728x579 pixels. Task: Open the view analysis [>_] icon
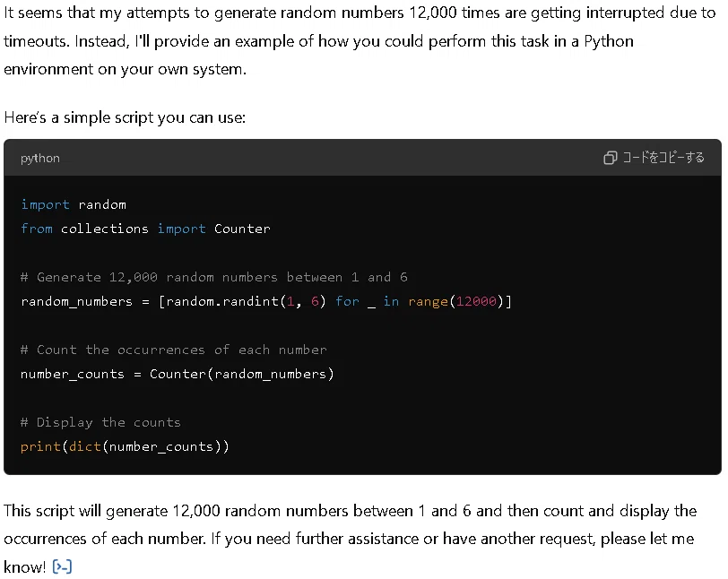(62, 567)
